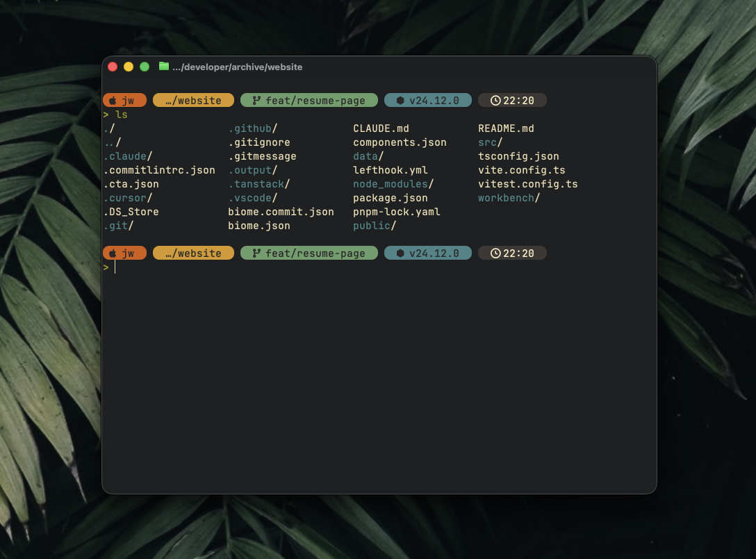Click the CLAUDE.md file name

tap(381, 128)
